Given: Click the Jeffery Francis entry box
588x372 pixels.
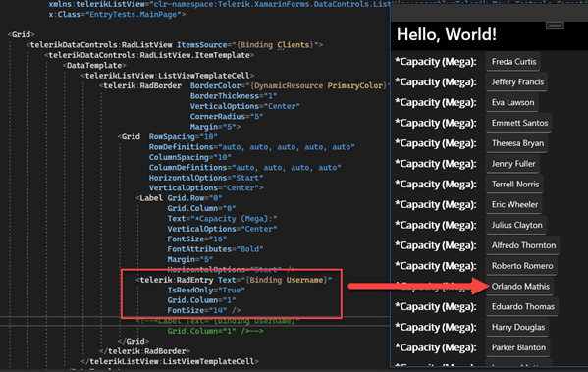Looking at the screenshot, I should click(x=516, y=82).
